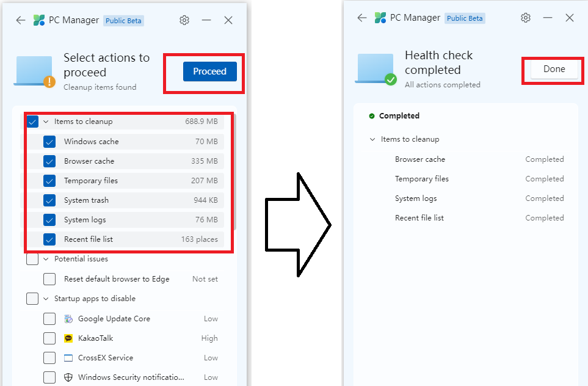Click Recent file list row in right window

click(466, 218)
